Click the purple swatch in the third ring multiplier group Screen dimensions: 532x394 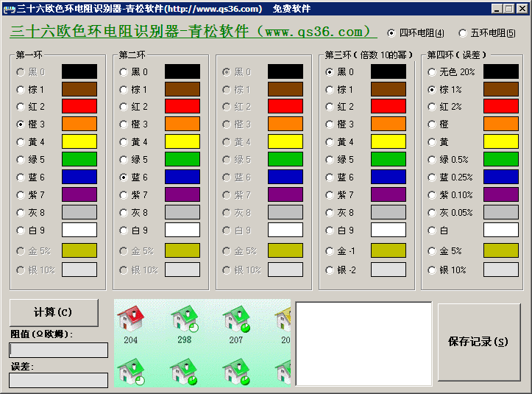pyautogui.click(x=389, y=194)
